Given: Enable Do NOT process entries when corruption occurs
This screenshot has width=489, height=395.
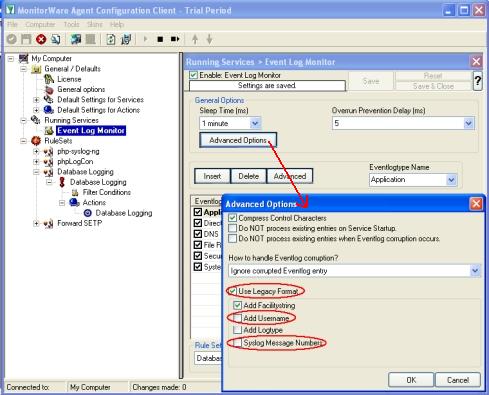Looking at the screenshot, I should pos(232,239).
